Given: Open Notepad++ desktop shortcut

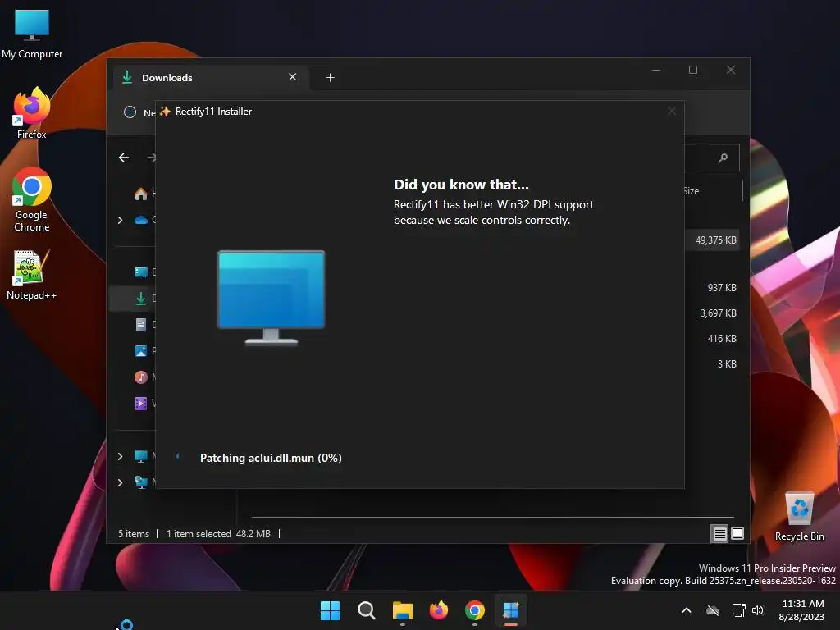Looking at the screenshot, I should [x=31, y=274].
